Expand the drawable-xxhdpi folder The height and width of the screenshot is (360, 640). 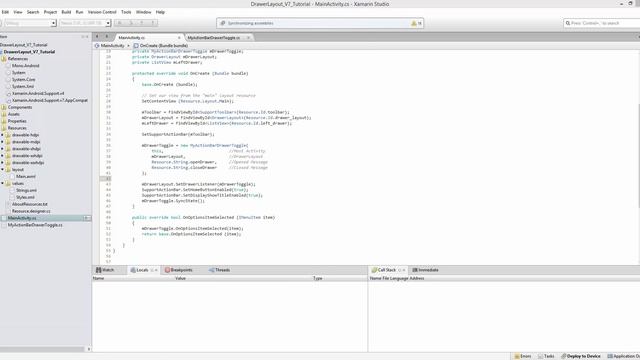click(x=2, y=156)
